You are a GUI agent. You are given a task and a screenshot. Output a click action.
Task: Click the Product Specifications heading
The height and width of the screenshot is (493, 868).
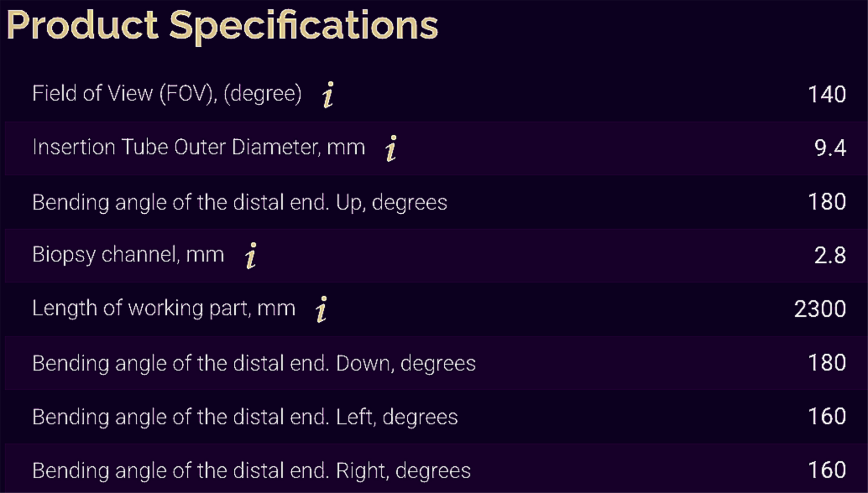222,26
